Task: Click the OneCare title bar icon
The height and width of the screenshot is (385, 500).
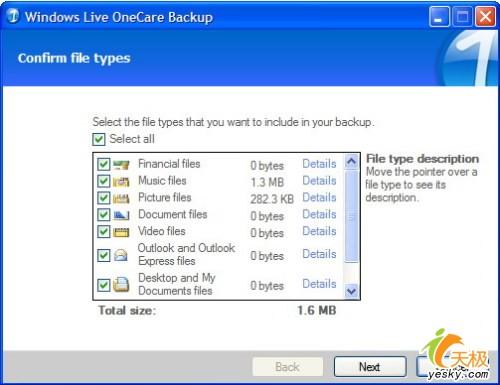Action: 14,16
